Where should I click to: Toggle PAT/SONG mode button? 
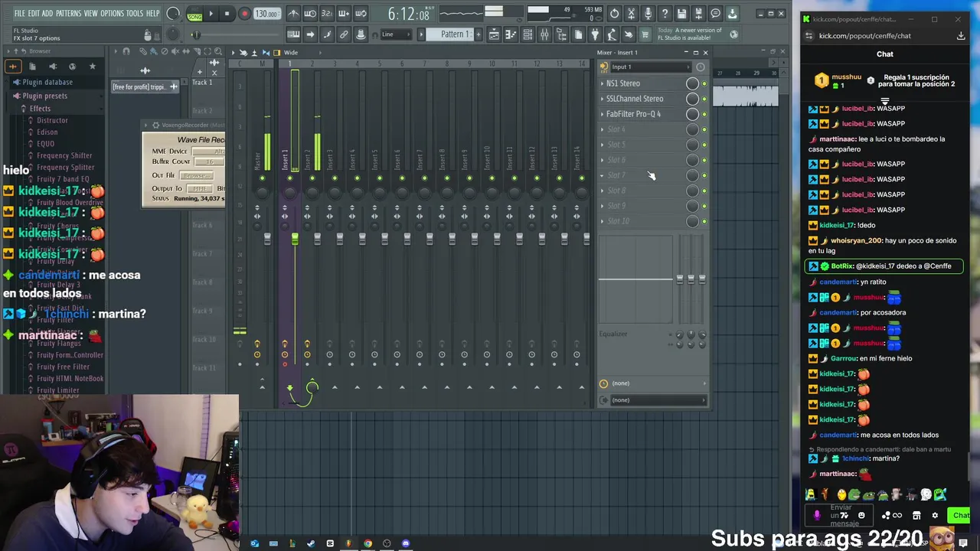194,15
